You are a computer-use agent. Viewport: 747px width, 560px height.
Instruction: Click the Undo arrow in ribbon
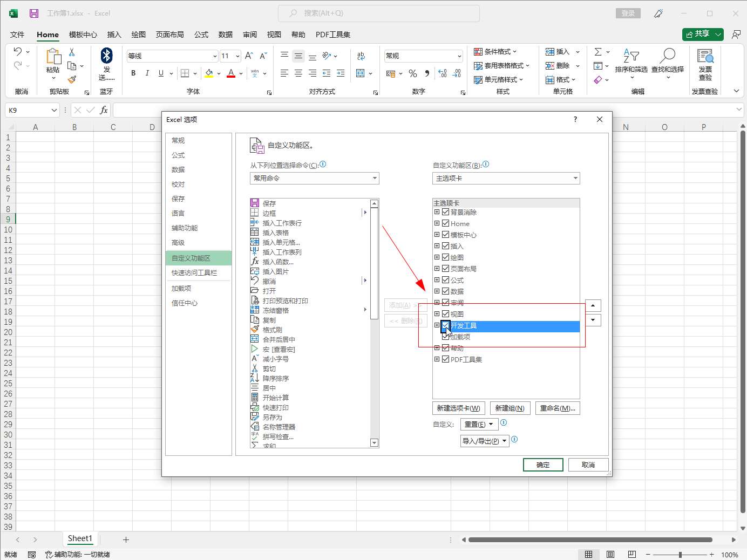click(18, 52)
